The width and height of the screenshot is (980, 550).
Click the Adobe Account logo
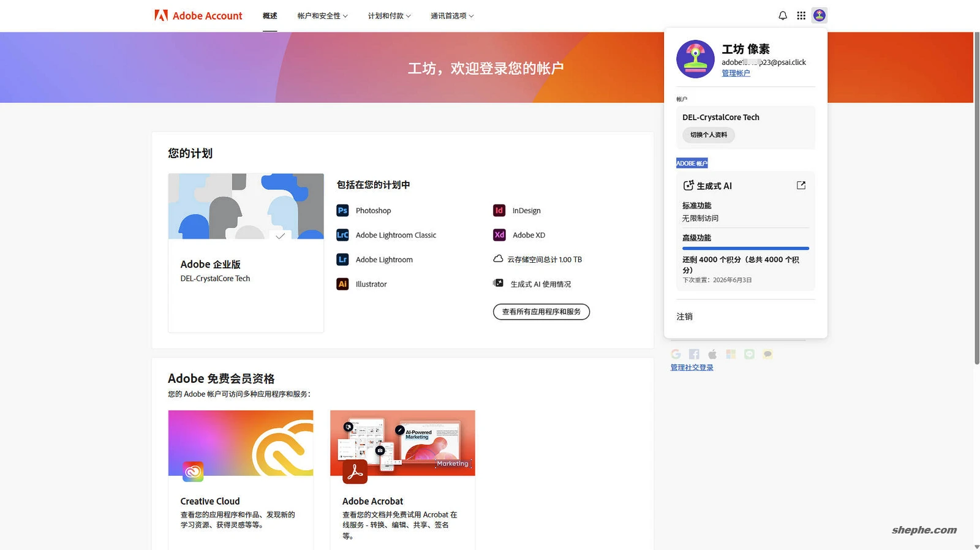tap(198, 15)
